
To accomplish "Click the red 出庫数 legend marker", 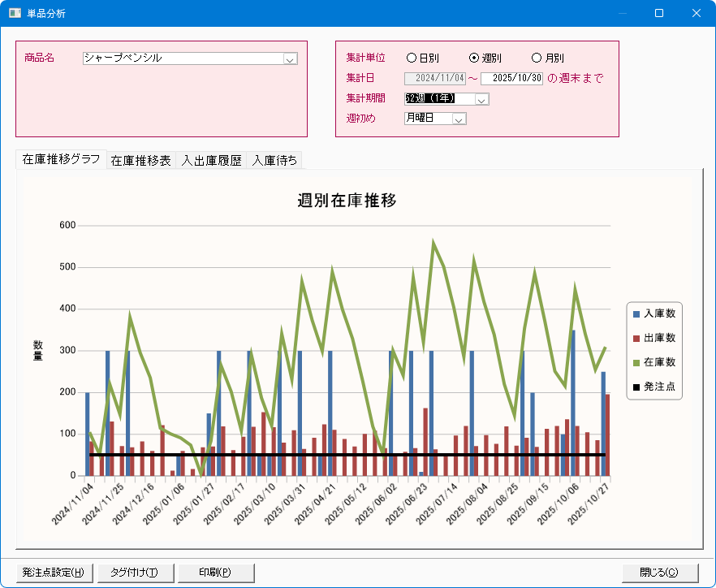I will [637, 338].
